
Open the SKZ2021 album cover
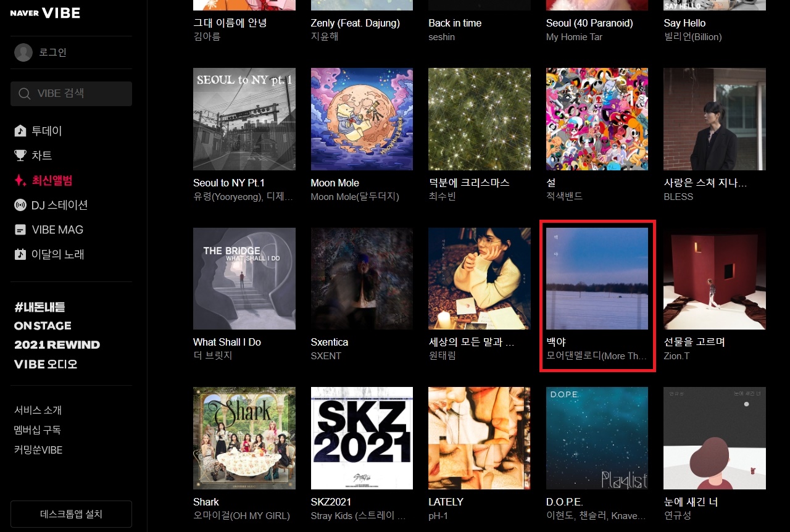pyautogui.click(x=362, y=438)
